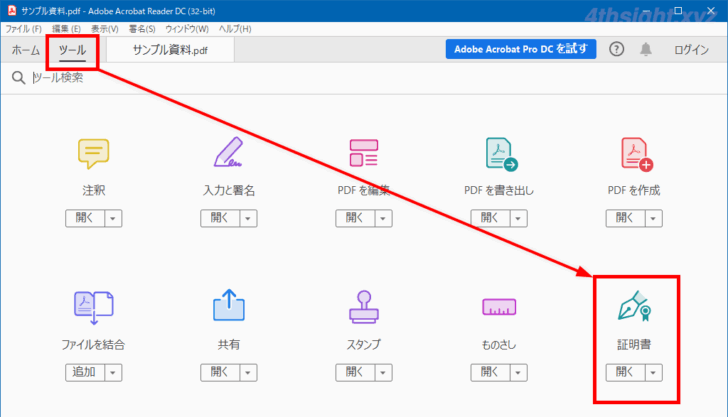728x417 pixels.
Task: Click the Acrobat app icon in title bar
Action: tap(12, 10)
